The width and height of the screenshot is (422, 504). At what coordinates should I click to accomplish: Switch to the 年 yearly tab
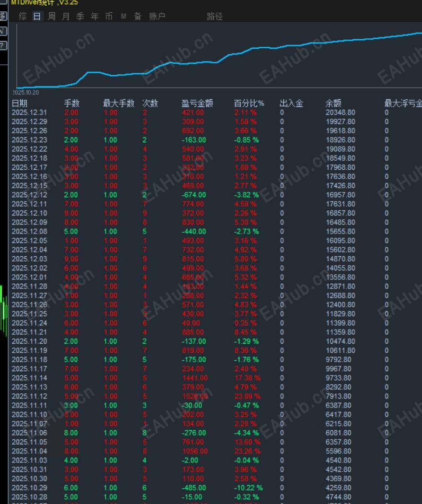[x=95, y=16]
